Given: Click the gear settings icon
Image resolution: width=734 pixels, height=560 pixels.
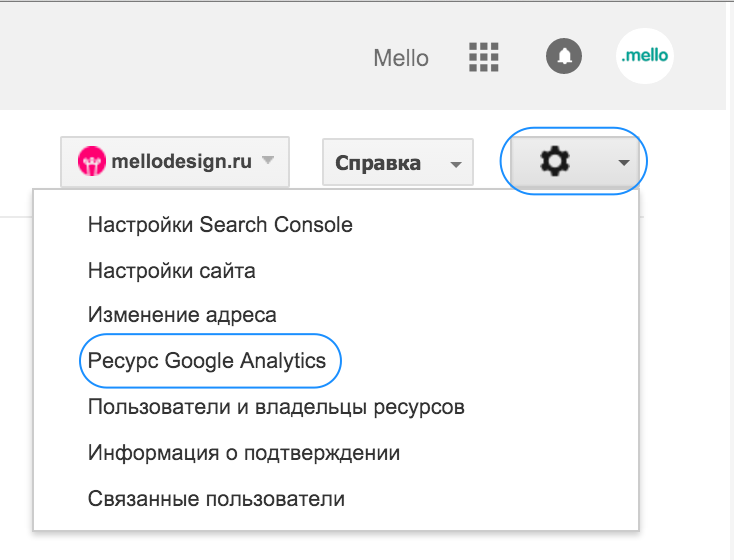Looking at the screenshot, I should [x=550, y=161].
